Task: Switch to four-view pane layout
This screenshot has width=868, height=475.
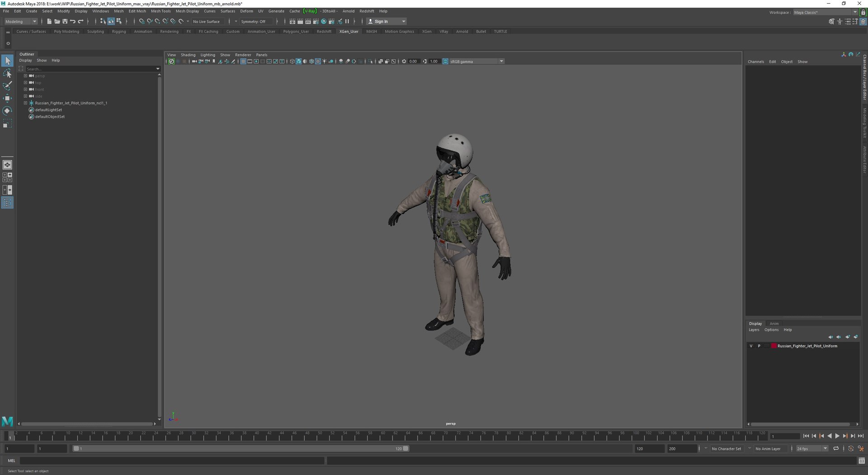Action: (7, 177)
